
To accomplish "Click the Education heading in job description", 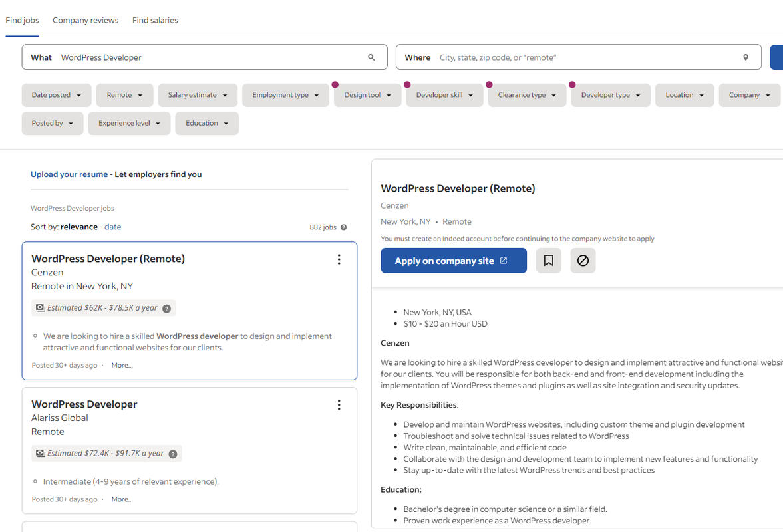I will 401,490.
